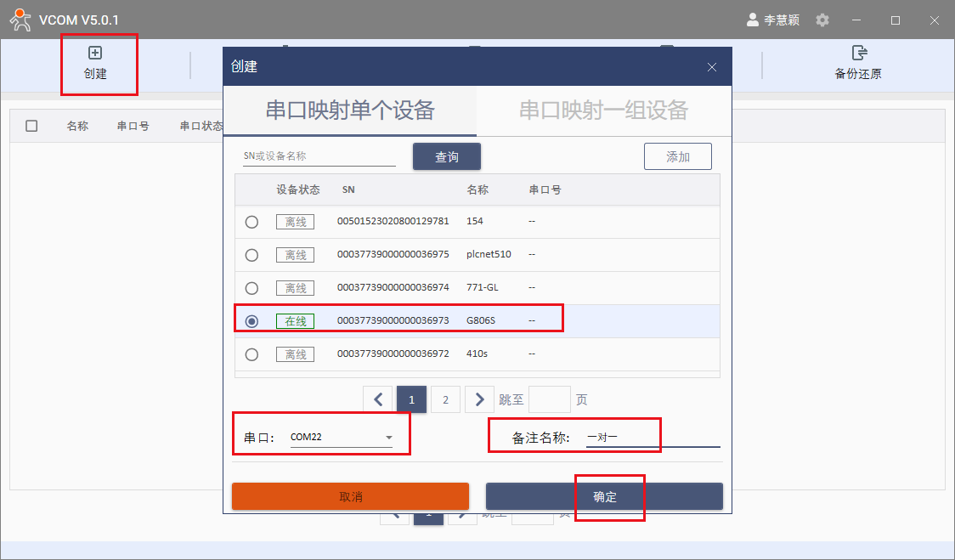
Task: Open Backup and Restore (备份还原) icon
Action: click(858, 54)
